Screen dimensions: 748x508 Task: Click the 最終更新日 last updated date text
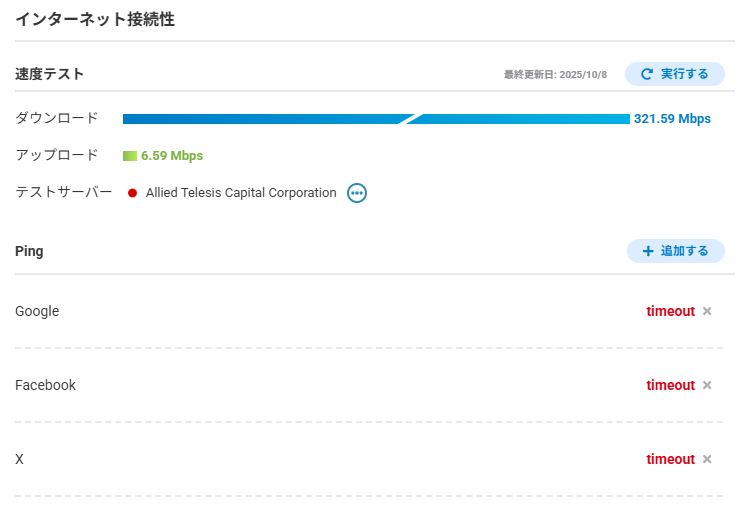pos(555,75)
